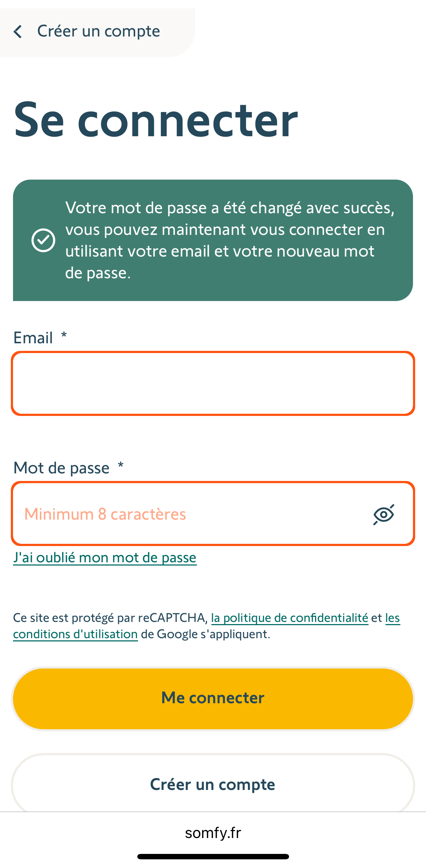Click the success checkmark circle icon
426x868 pixels.
coord(43,240)
